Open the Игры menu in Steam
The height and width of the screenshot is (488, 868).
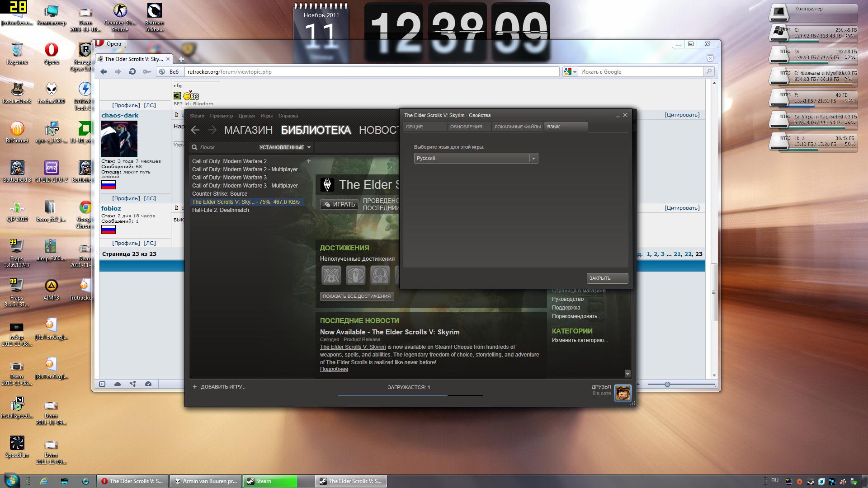point(267,116)
